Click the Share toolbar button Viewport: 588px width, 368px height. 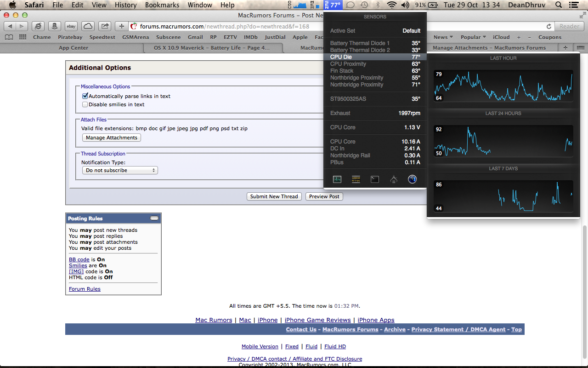point(105,26)
